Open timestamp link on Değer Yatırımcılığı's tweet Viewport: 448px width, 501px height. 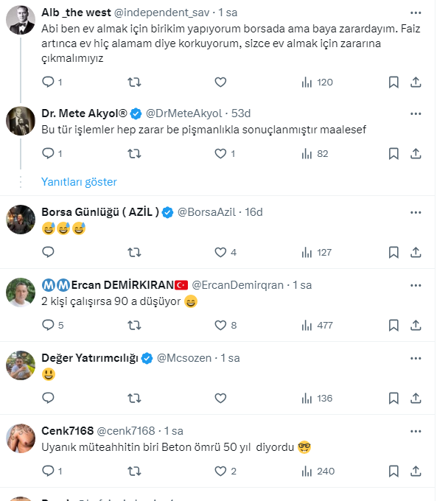click(230, 358)
